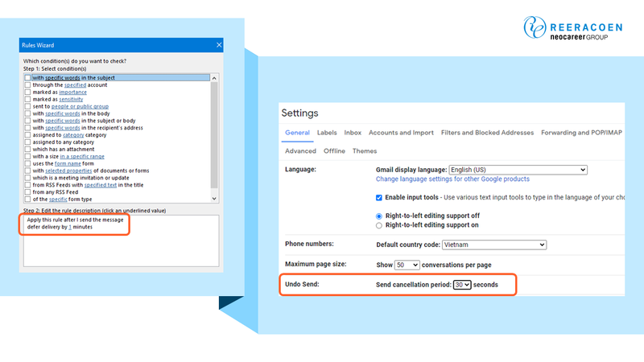The height and width of the screenshot is (362, 644).
Task: Click the conditions list scrollbar thumb
Action: 214,135
